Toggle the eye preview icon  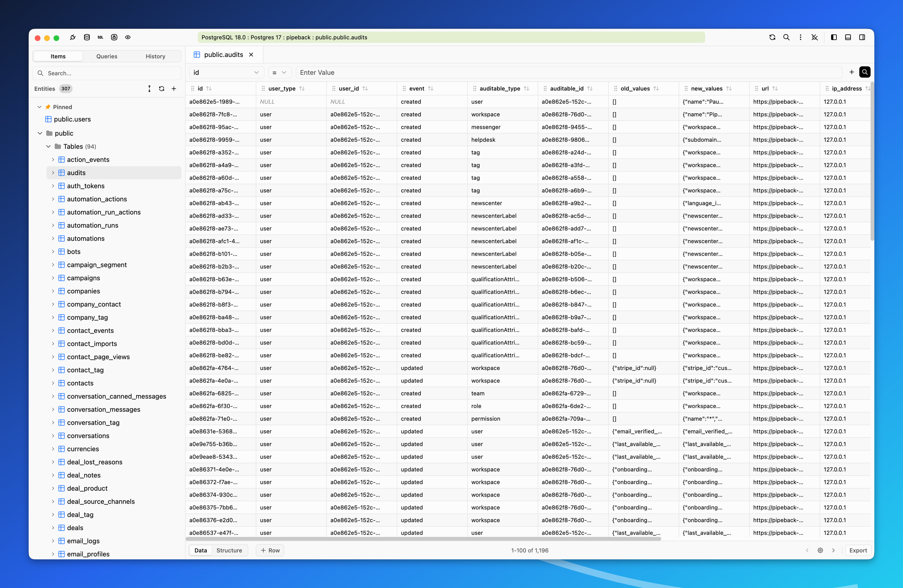(128, 37)
